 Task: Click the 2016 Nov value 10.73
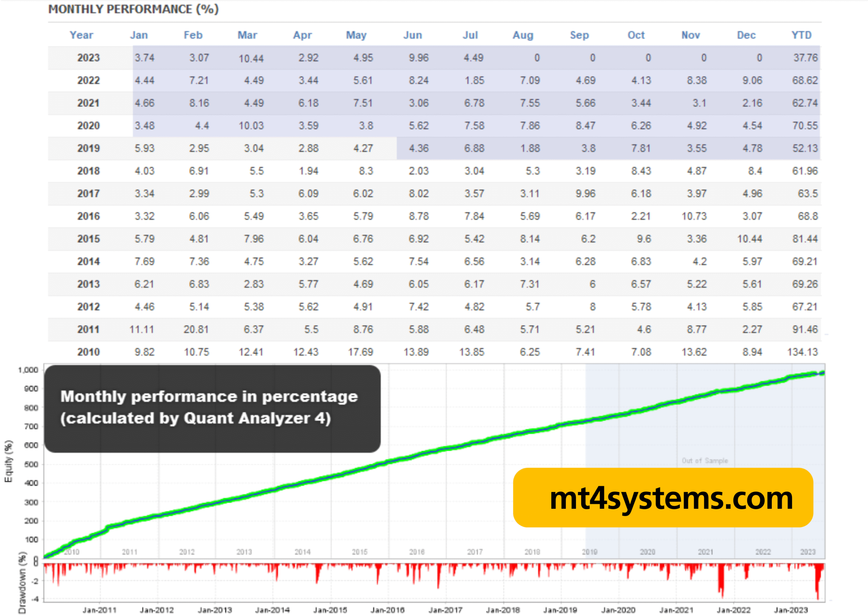pyautogui.click(x=694, y=216)
